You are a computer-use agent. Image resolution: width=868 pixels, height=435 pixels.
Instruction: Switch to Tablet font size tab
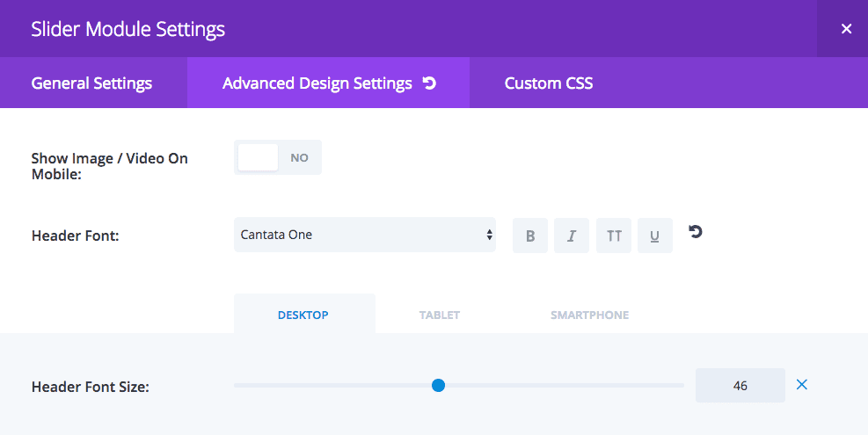(440, 315)
